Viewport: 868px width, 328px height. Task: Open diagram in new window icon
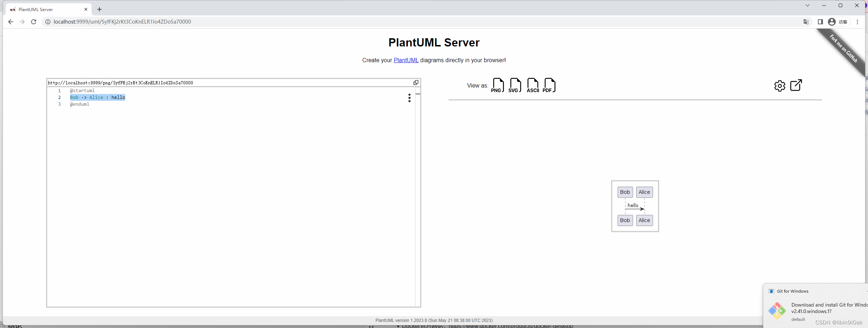click(796, 85)
